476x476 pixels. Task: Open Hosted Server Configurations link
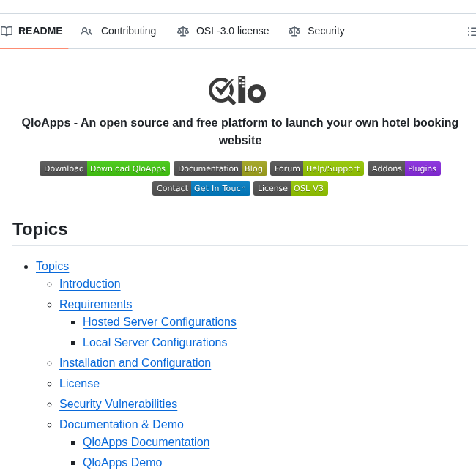point(160,321)
